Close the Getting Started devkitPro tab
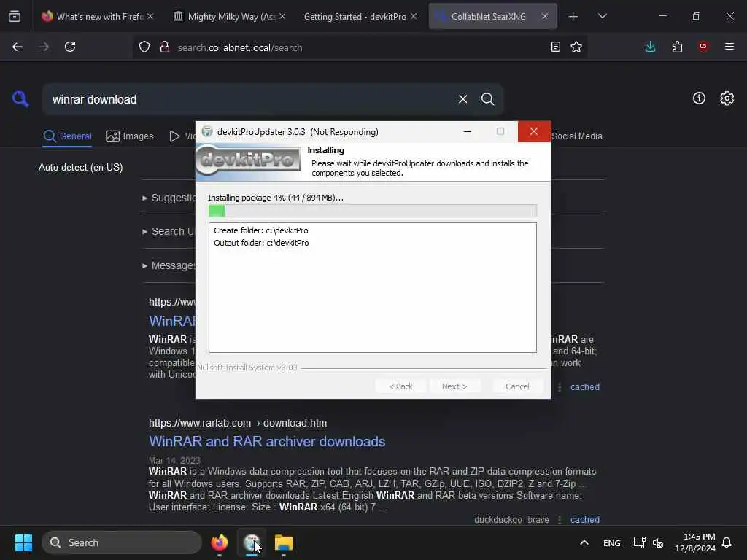Screen dimensions: 747x560 414,16
